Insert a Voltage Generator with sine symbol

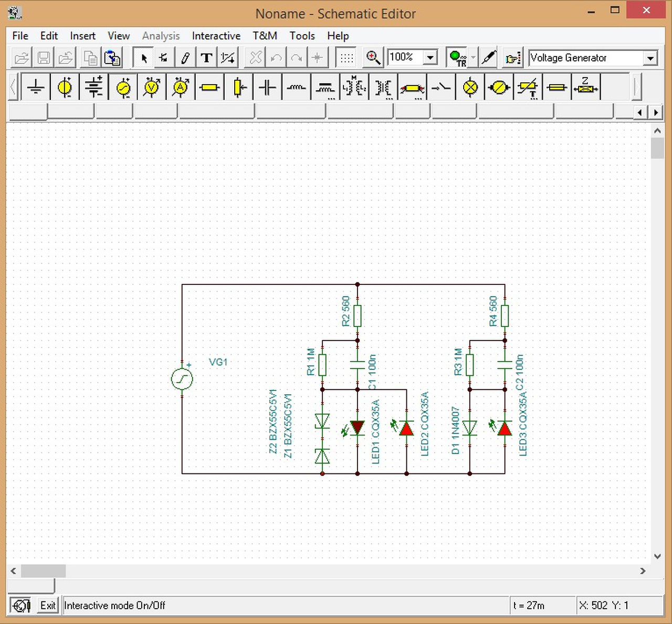(123, 87)
